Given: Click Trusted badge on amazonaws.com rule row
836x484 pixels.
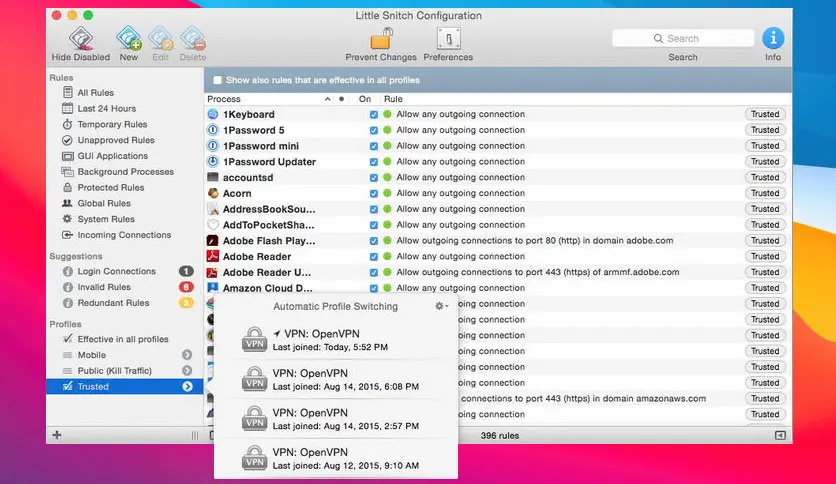Looking at the screenshot, I should click(x=765, y=399).
